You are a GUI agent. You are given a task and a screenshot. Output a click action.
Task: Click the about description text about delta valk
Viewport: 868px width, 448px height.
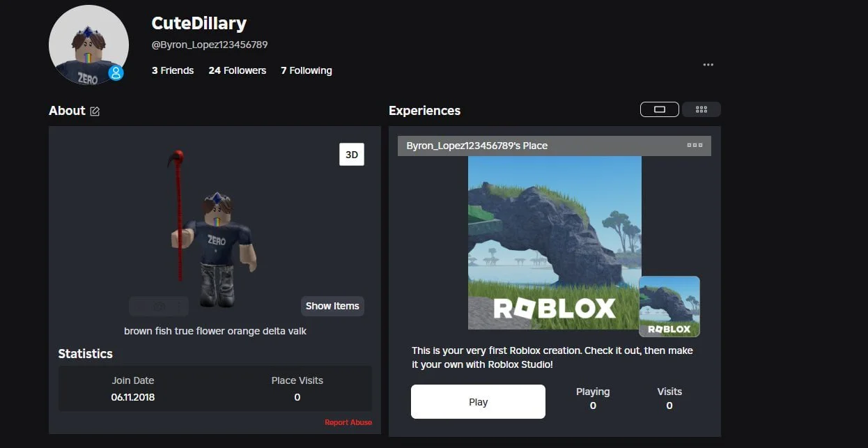[x=215, y=331]
